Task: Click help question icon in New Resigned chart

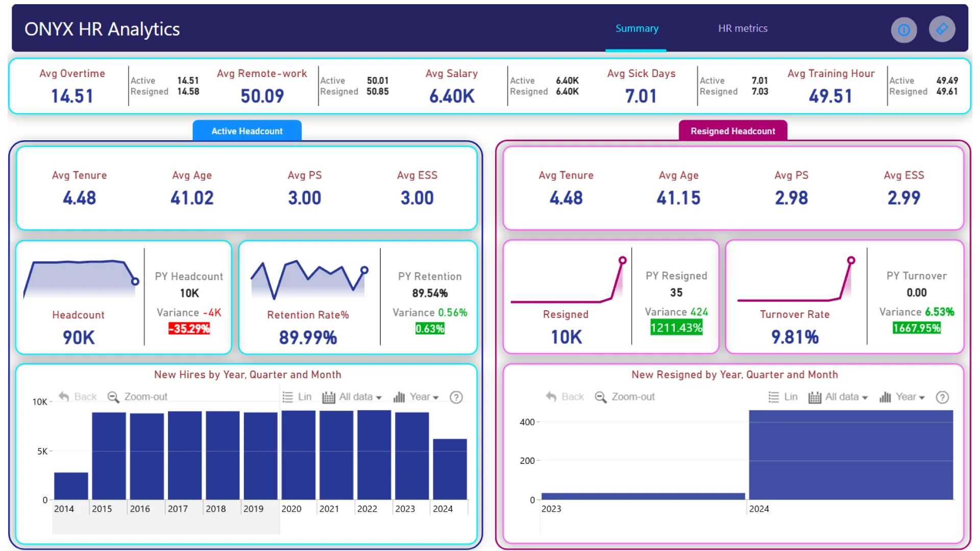Action: pyautogui.click(x=943, y=397)
